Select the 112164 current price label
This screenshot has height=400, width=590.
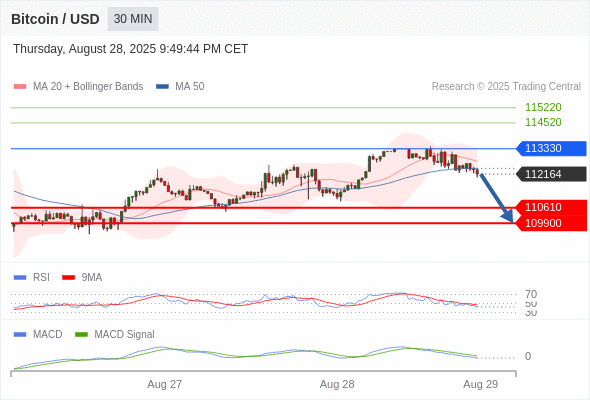click(x=551, y=174)
